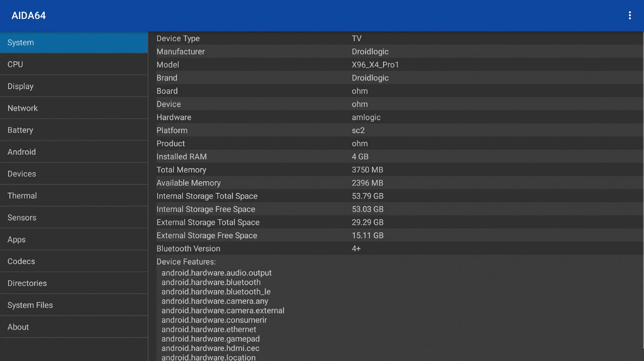Click the 53.03 GB free space value
The height and width of the screenshot is (361, 644).
coord(368,209)
